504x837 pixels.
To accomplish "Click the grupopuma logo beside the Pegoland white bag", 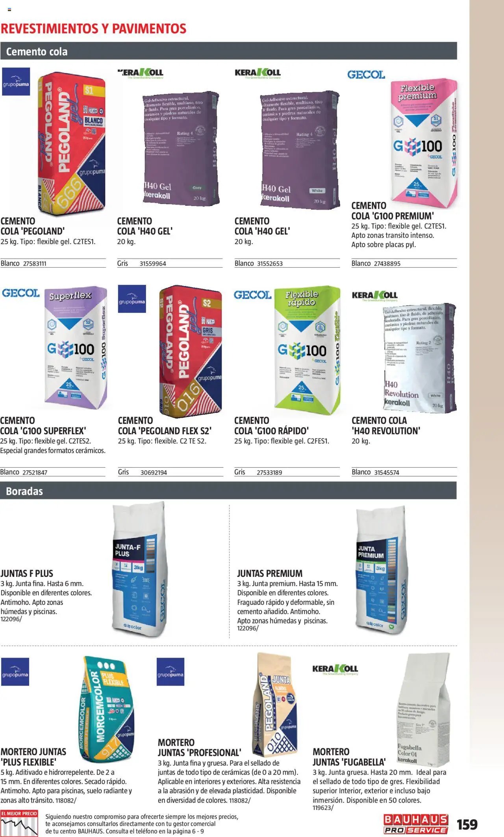I will [x=16, y=82].
